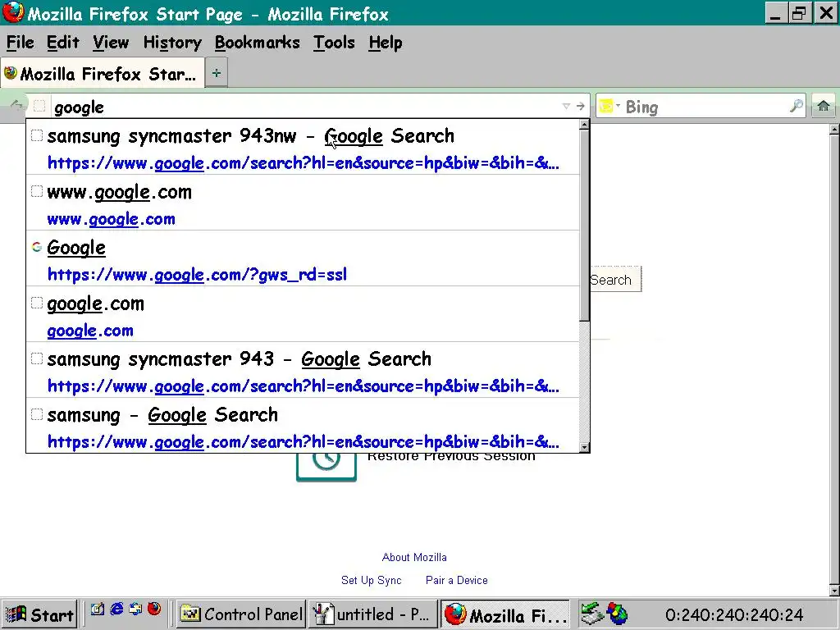840x630 pixels.
Task: Click page icon beside 'samsung syncmaster 943 -' suggestion
Action: (36, 358)
